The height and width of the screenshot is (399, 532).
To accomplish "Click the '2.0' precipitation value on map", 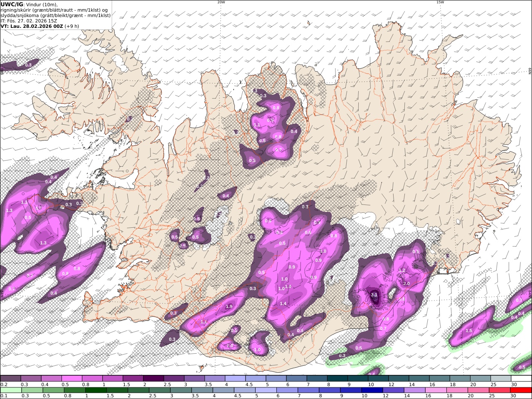I will pyautogui.click(x=406, y=284).
